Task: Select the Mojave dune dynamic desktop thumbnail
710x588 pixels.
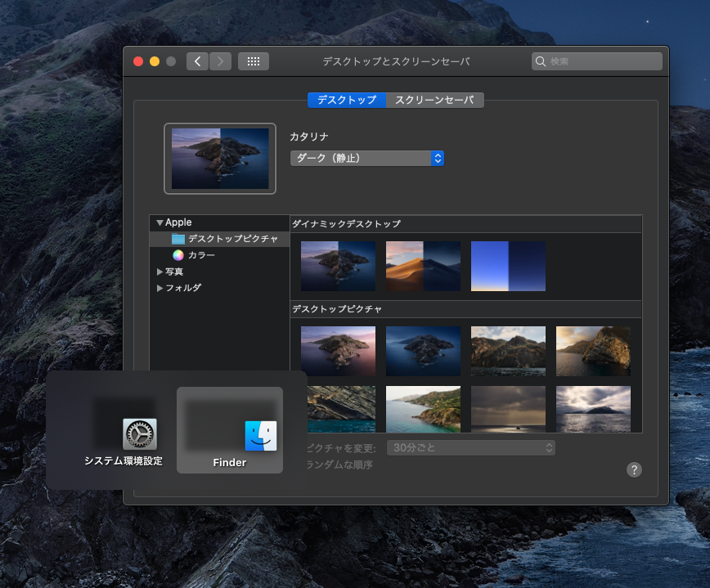Action: (x=423, y=266)
